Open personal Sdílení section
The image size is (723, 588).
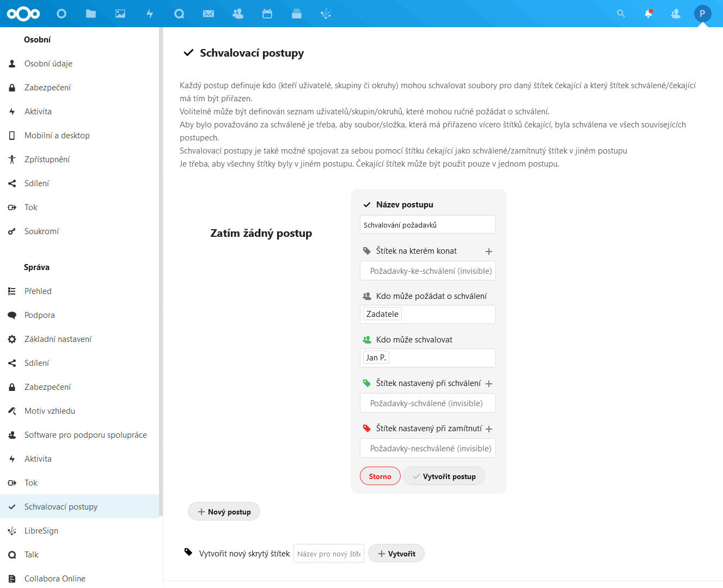[79, 183]
